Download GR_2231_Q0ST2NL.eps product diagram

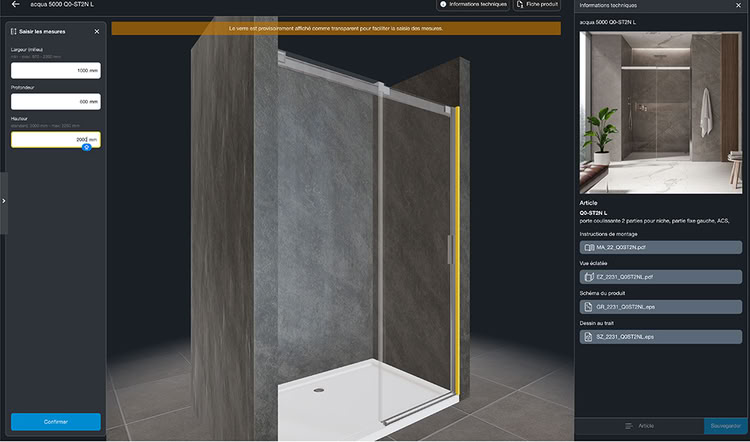point(661,307)
